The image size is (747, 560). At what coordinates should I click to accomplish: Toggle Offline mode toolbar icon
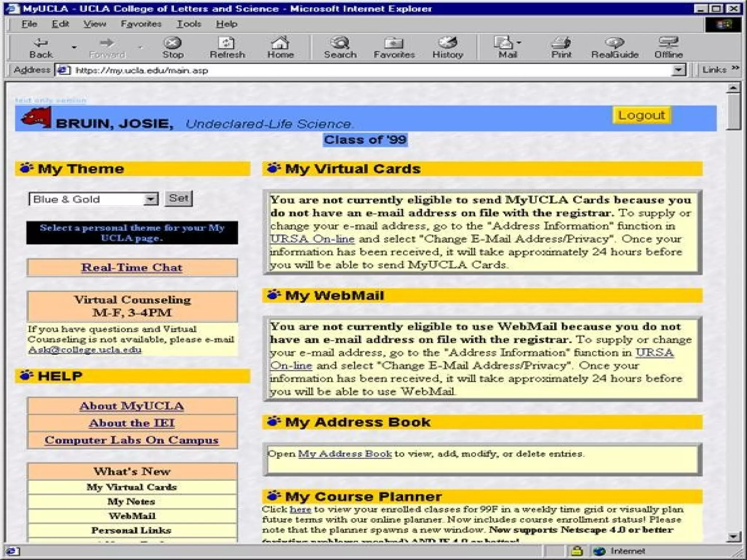point(668,47)
